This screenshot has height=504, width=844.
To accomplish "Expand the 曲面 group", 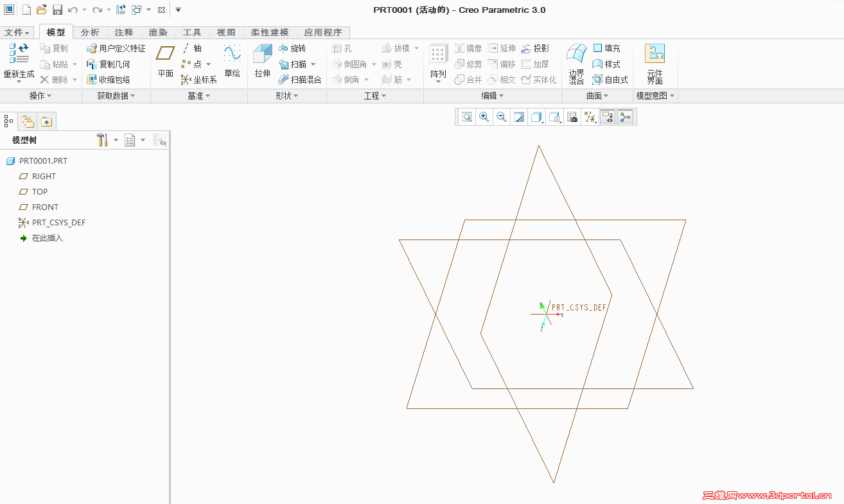I will [x=597, y=96].
